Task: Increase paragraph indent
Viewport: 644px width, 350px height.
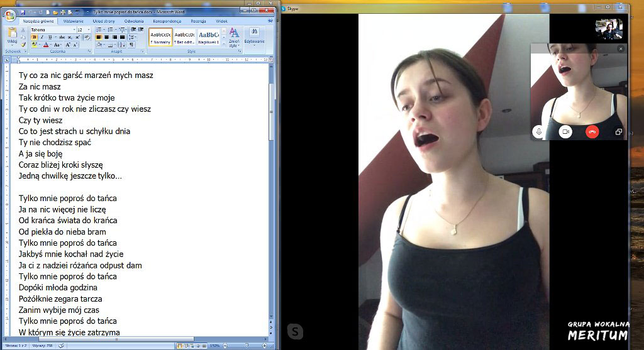Action: click(x=140, y=30)
